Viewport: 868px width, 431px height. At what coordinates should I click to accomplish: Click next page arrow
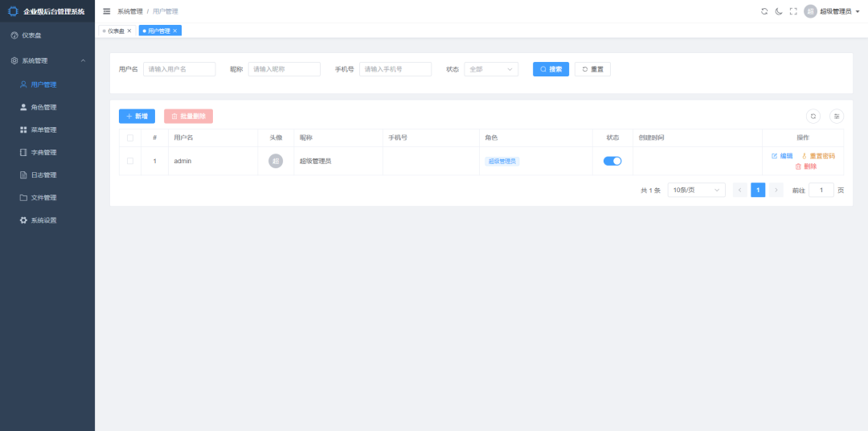776,190
